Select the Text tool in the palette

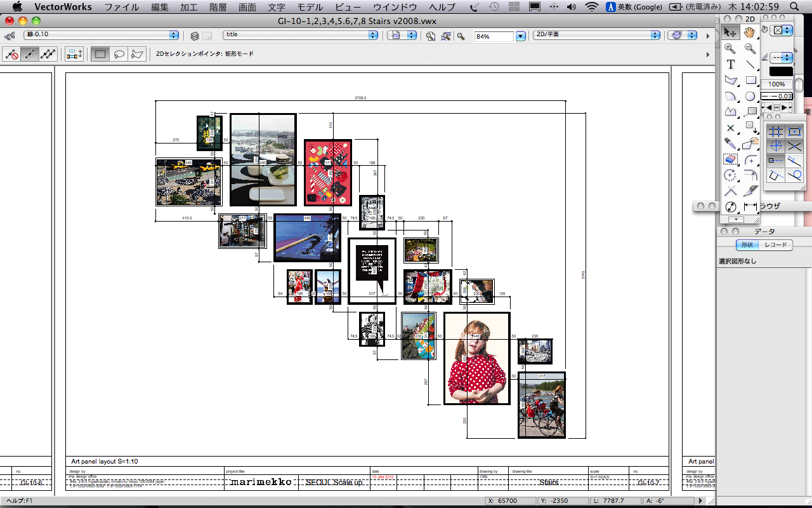coord(730,64)
